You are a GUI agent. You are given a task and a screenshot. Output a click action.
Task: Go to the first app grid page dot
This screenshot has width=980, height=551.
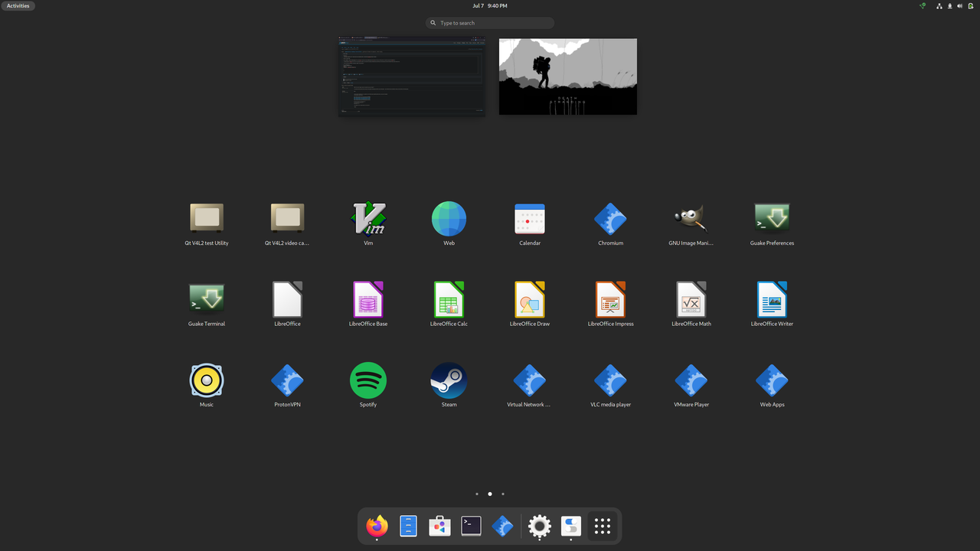tap(477, 494)
